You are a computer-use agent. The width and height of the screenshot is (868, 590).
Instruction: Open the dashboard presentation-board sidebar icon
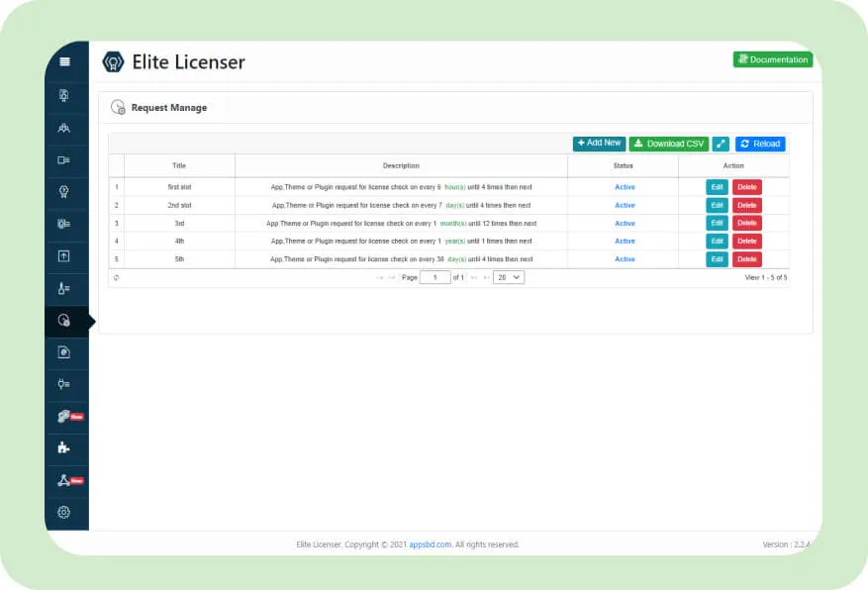click(x=64, y=96)
